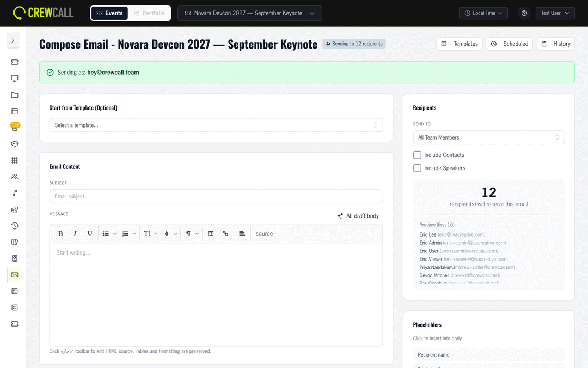Click the AI: draft body button
Viewport: 588px width, 368px height.
(x=358, y=216)
